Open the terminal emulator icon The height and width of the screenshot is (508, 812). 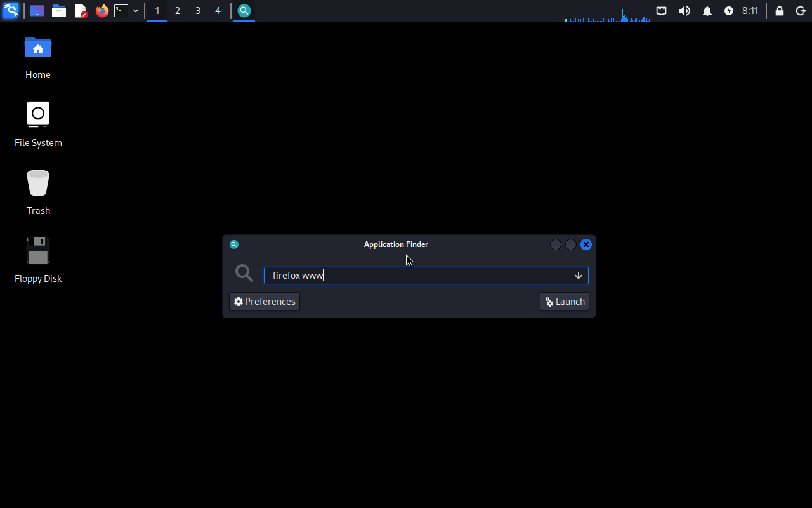click(x=121, y=11)
